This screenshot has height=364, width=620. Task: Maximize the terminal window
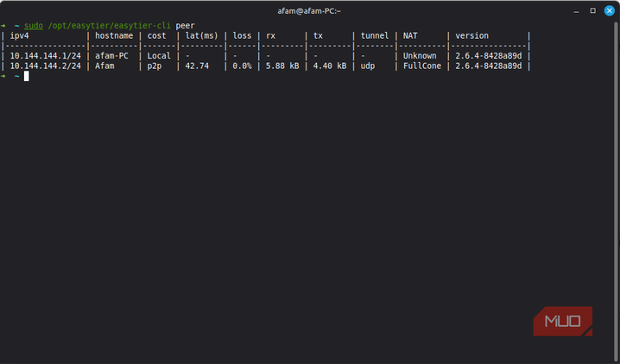[x=592, y=10]
